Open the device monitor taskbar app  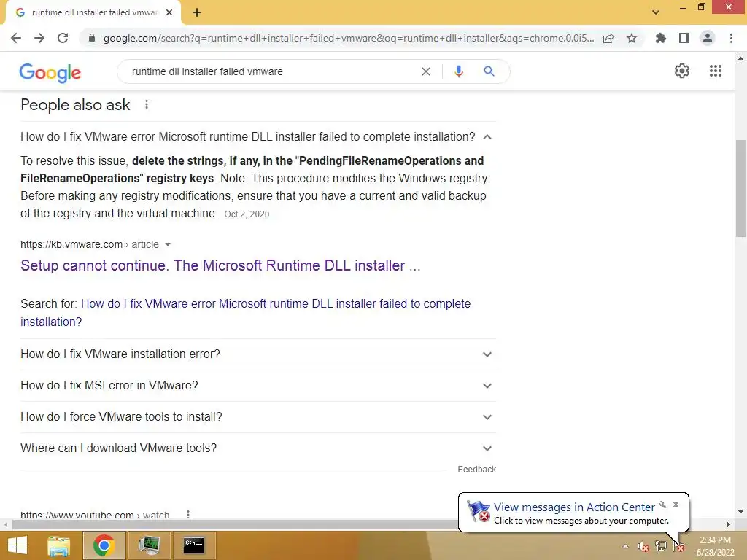[149, 545]
